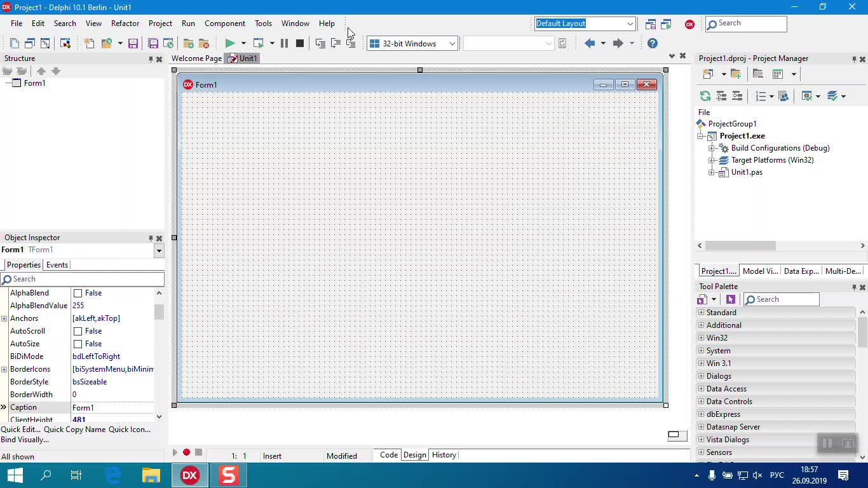The width and height of the screenshot is (868, 488).
Task: Click the Object Inspector search field
Action: click(x=82, y=279)
